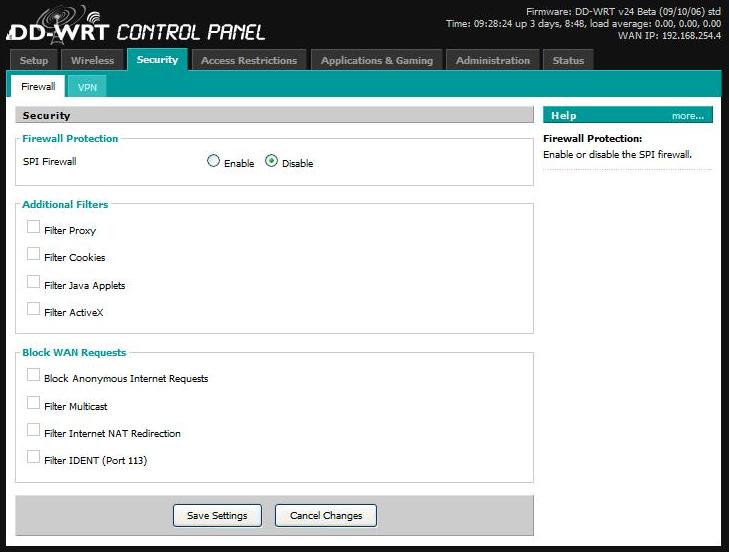Click 'Enable or disable the SPI firewall.' text

[x=617, y=154]
